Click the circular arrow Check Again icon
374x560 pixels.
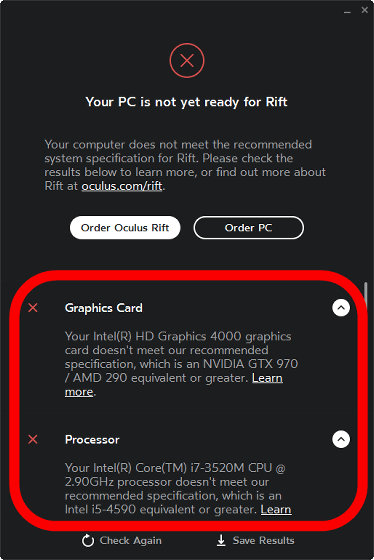point(88,541)
